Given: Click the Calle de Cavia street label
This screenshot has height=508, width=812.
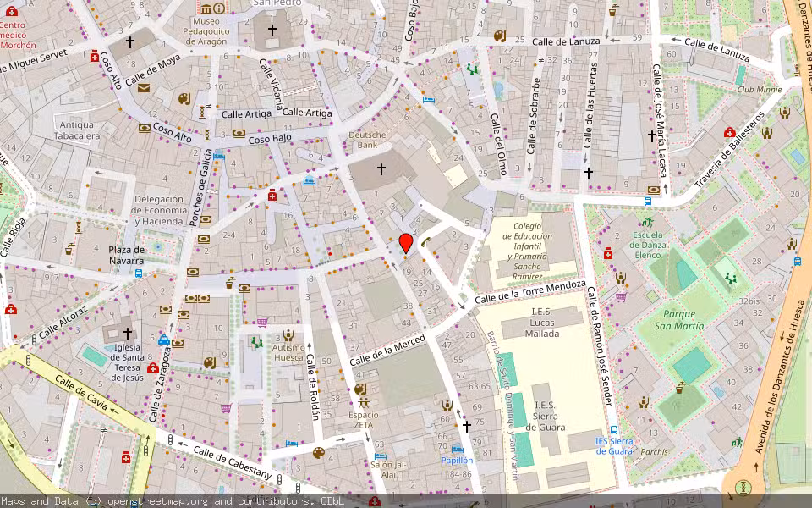Looking at the screenshot, I should point(81,394).
